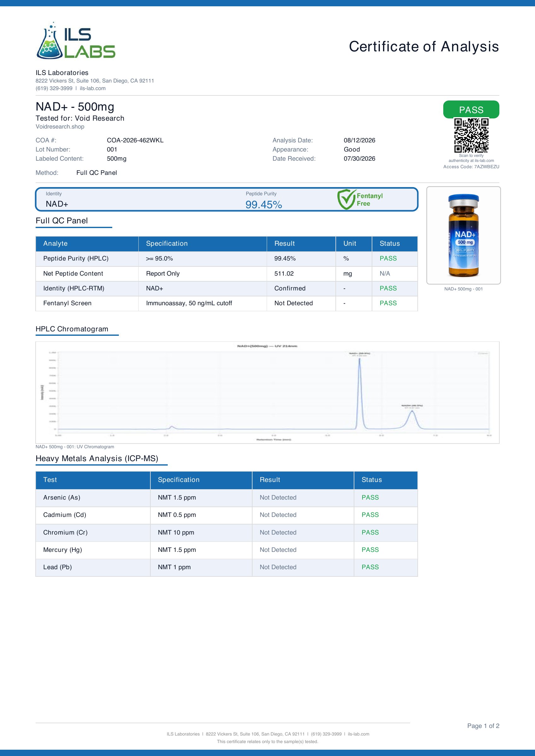This screenshot has height=756, width=535.
Task: Click the Heavy Metals Analysis (ICP-MS) heading
Action: pyautogui.click(x=97, y=459)
